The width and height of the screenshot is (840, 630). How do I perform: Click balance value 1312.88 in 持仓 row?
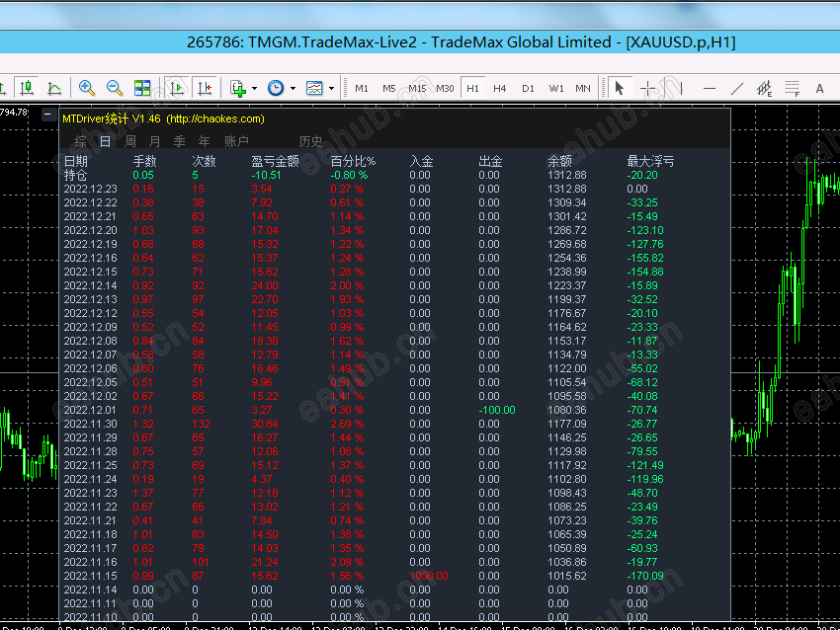coord(567,175)
